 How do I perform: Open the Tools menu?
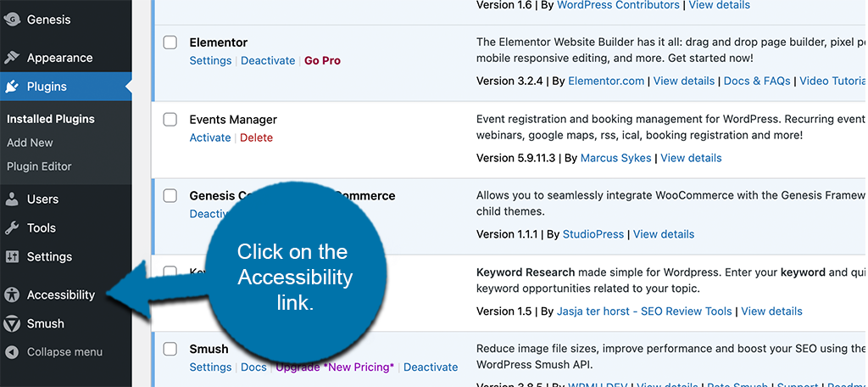point(41,228)
